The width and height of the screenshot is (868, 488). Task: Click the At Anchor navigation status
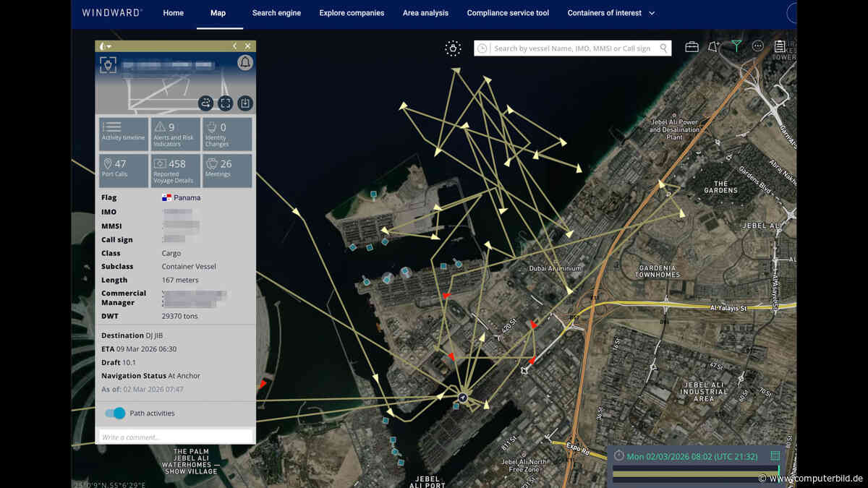[184, 376]
